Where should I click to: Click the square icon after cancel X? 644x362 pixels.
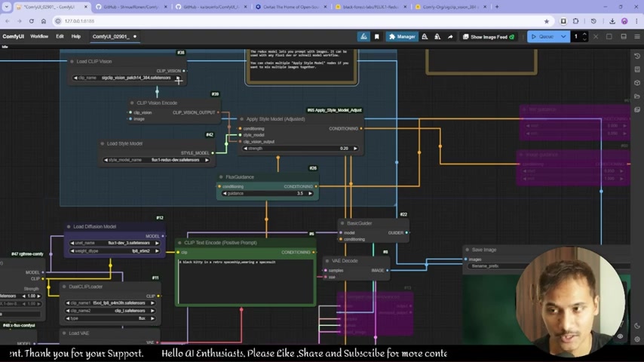(609, 36)
